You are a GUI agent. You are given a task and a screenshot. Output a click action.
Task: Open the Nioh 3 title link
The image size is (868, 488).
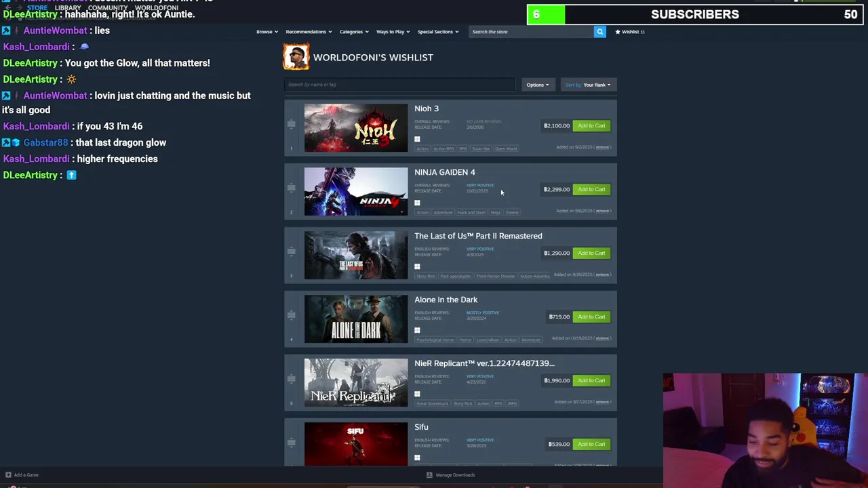click(427, 108)
